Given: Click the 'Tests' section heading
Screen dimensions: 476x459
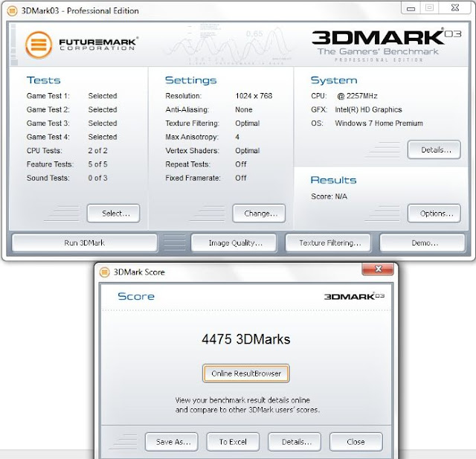Looking at the screenshot, I should [x=44, y=80].
